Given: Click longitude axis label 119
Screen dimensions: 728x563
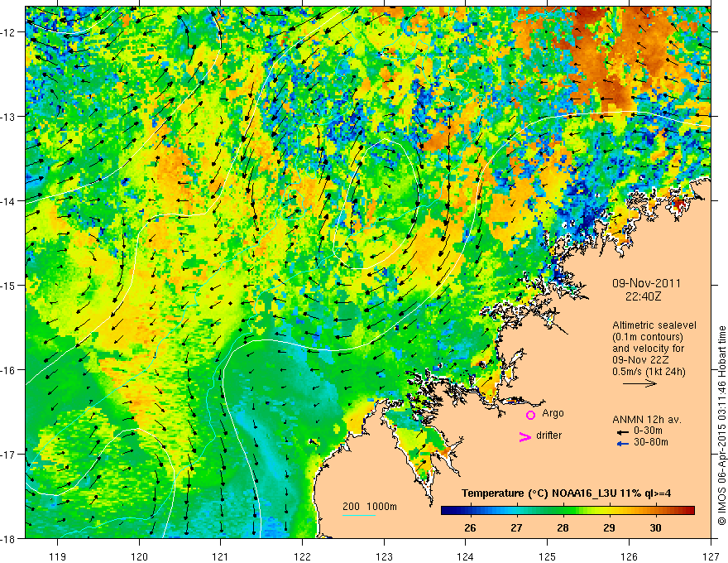Looking at the screenshot, I should (58, 556).
